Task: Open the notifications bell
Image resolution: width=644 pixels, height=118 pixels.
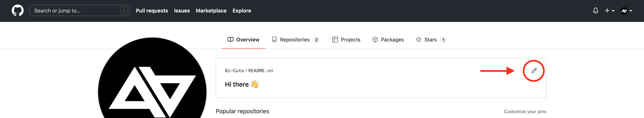Action: pos(596,11)
